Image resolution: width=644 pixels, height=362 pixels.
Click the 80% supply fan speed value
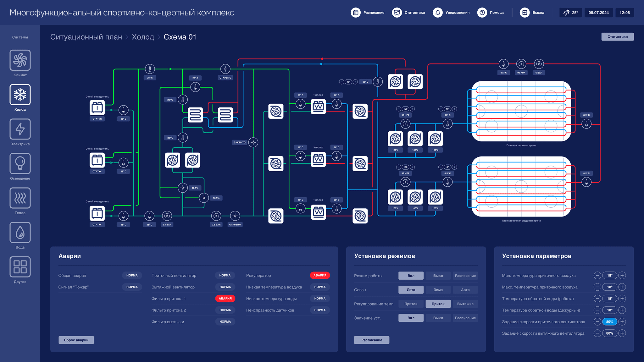pos(609,322)
